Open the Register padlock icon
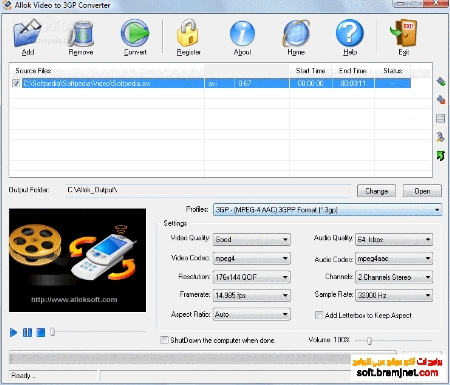 tap(188, 33)
